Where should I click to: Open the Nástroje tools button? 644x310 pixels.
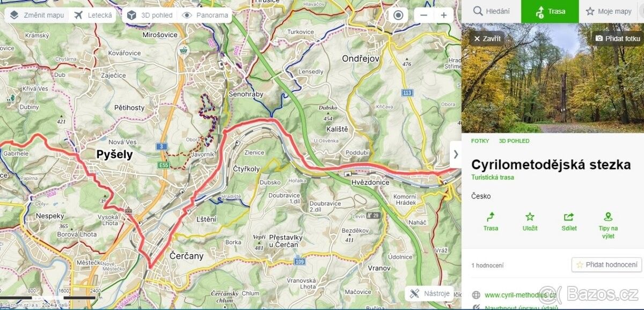pos(429,293)
